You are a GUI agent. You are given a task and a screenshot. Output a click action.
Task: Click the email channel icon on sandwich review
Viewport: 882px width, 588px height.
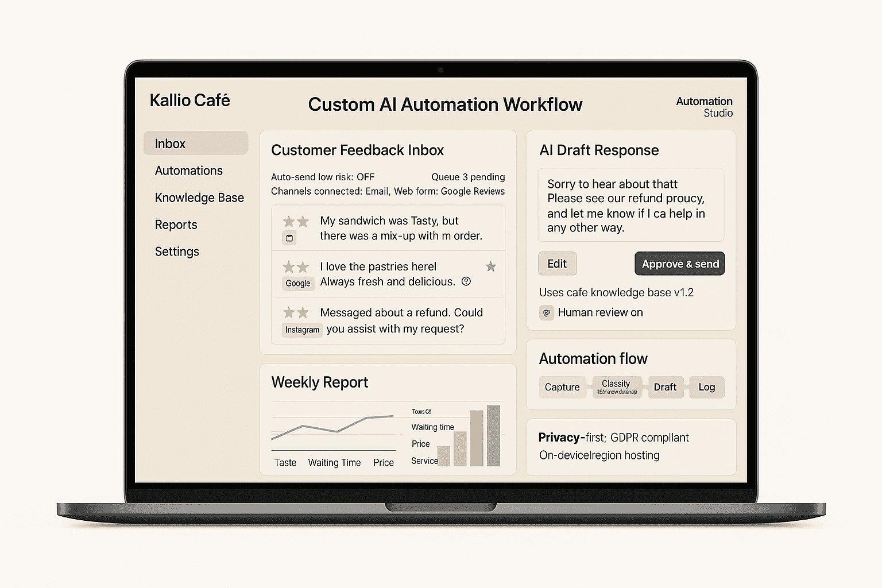pyautogui.click(x=289, y=238)
